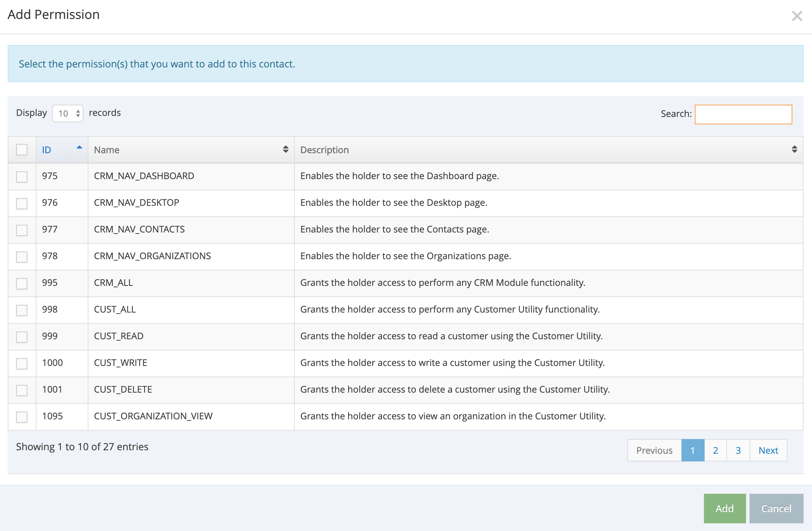Check the select-all checkbox in the table header
812x531 pixels.
(22, 150)
